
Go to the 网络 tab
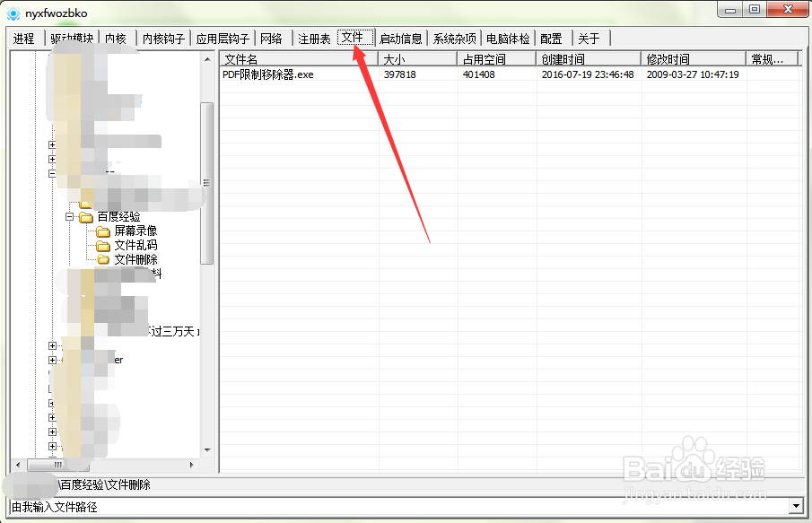coord(271,39)
